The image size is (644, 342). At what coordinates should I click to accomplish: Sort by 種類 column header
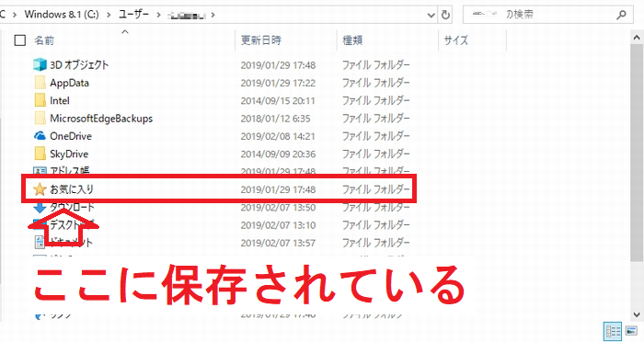point(352,40)
